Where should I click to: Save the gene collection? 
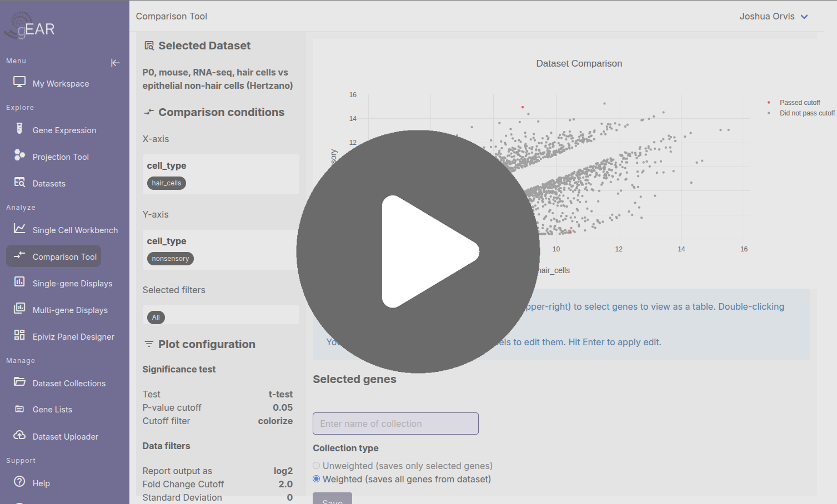[332, 499]
